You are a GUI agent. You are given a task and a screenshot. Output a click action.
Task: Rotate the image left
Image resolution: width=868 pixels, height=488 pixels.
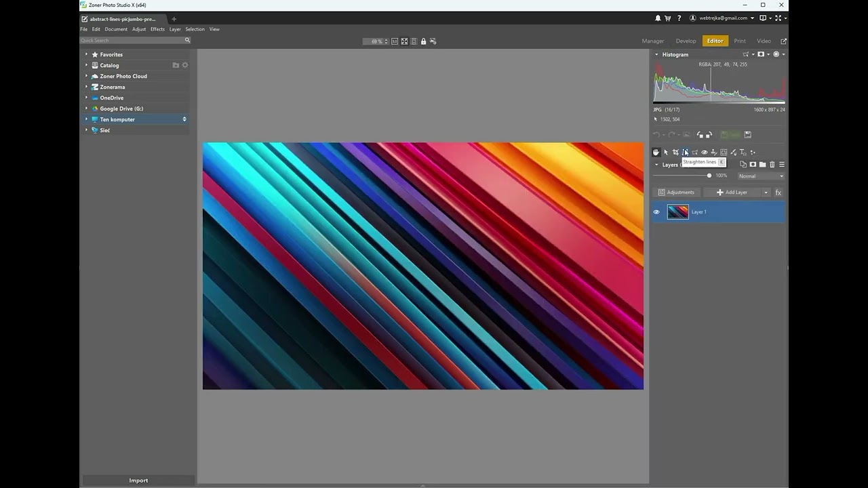click(700, 135)
